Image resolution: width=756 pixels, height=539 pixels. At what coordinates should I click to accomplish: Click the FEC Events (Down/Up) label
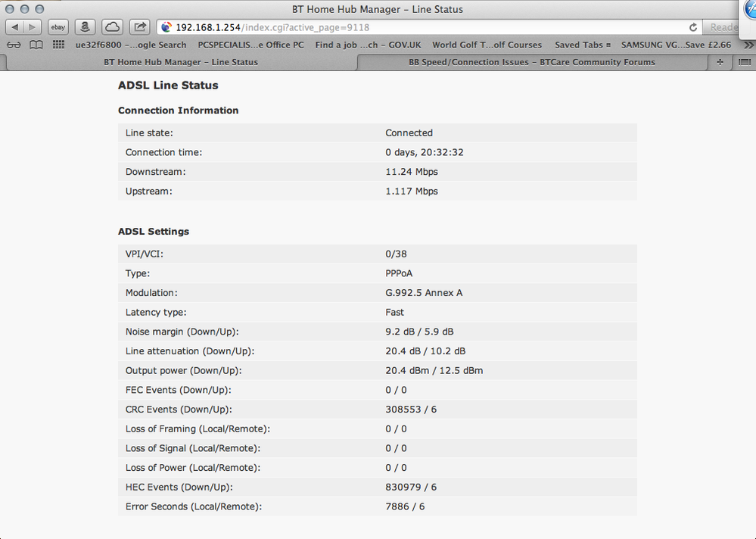coord(178,390)
